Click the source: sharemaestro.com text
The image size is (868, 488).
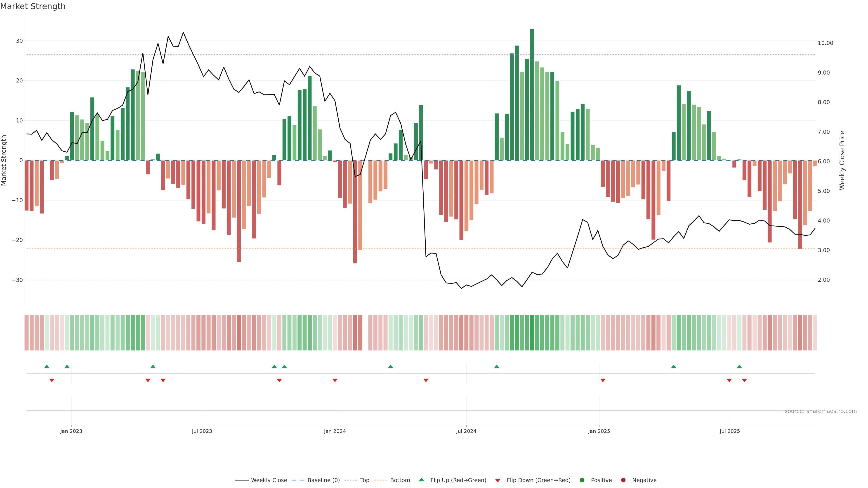821,411
